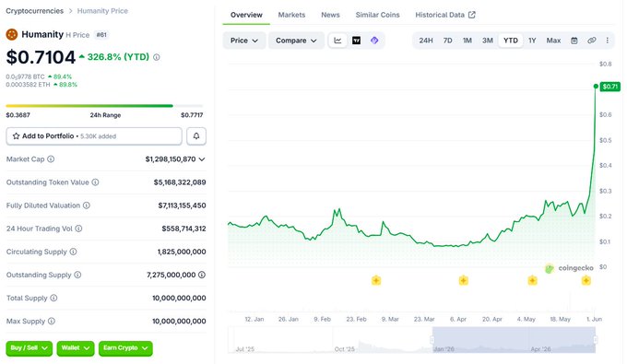Click the $7,113,155,450 valuation value
The image size is (627, 364).
(182, 205)
